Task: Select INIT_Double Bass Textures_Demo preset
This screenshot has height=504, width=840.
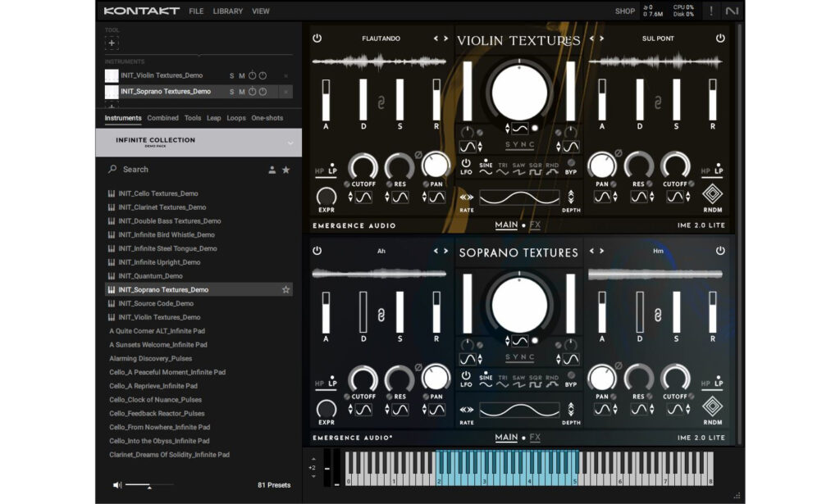Action: pos(169,221)
